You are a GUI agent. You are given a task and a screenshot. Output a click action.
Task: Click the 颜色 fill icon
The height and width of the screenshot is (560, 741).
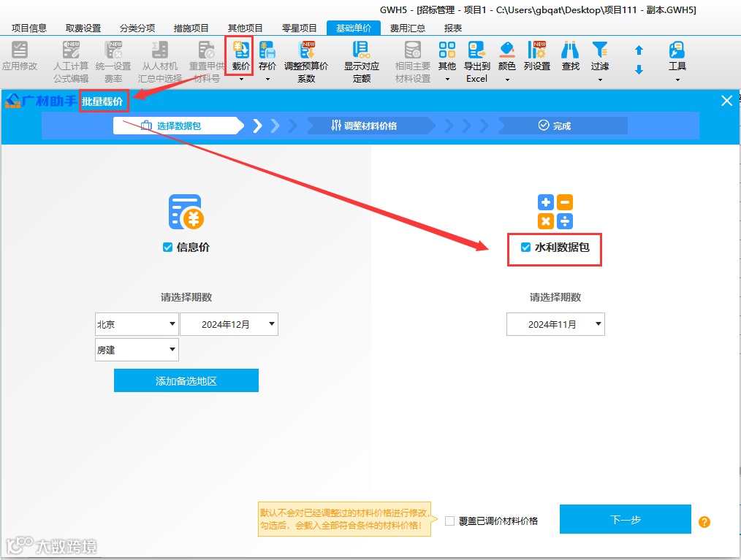[506, 50]
